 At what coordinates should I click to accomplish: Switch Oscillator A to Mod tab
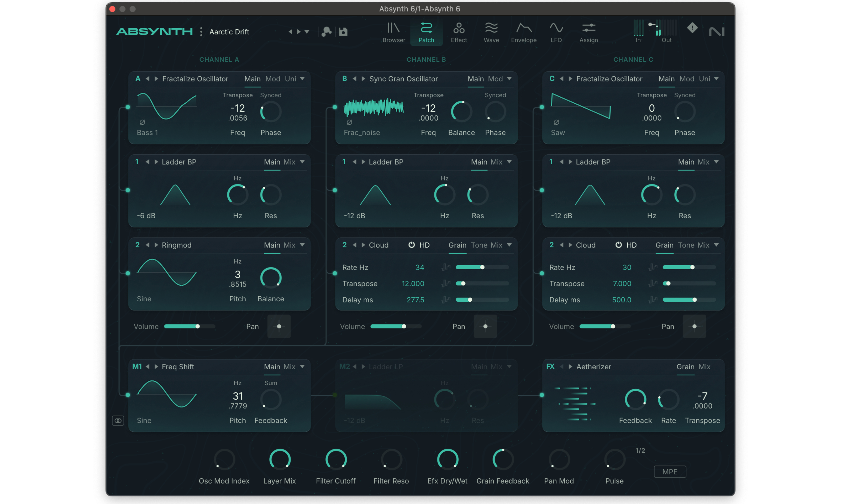273,79
